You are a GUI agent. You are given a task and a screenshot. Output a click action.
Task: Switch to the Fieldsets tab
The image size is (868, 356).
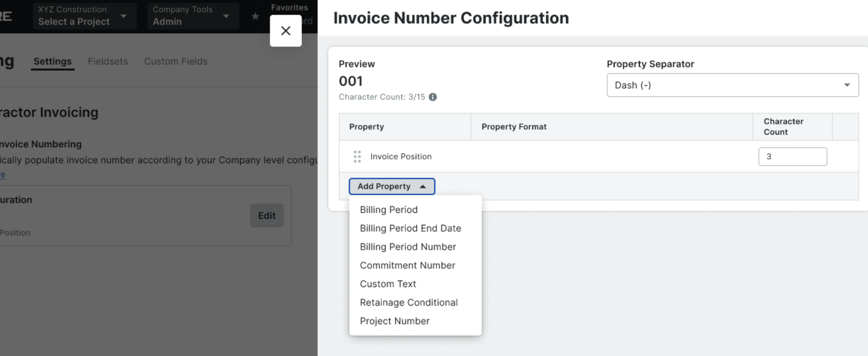[x=108, y=61]
